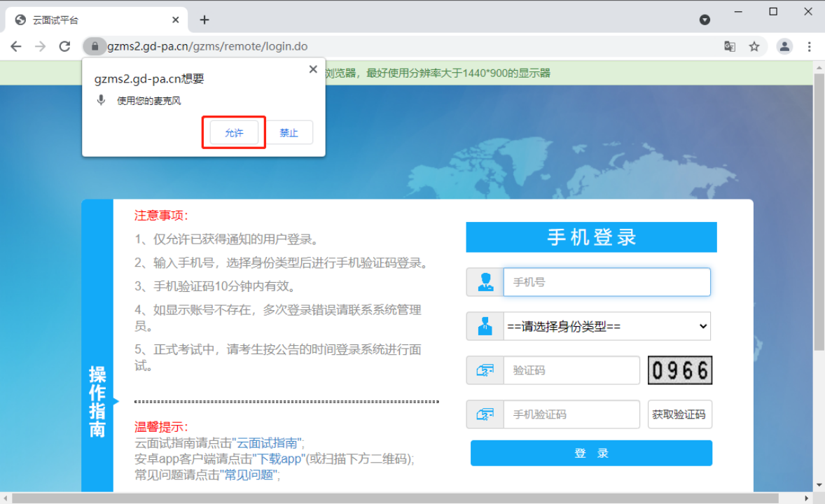Focus the 手机验证码 input field

click(571, 414)
